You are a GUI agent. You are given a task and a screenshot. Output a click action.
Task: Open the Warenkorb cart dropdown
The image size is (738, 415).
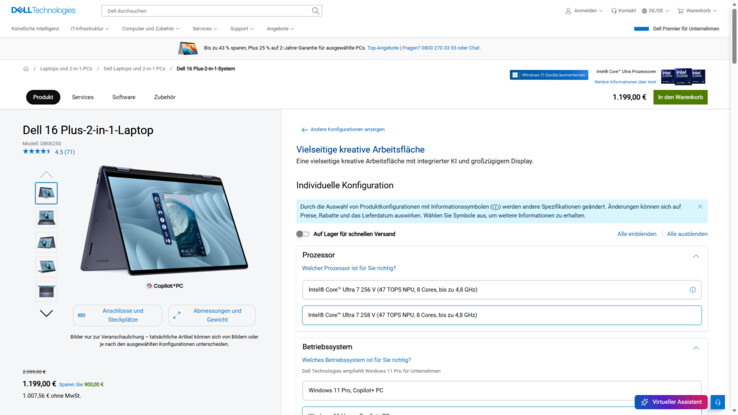(x=697, y=11)
